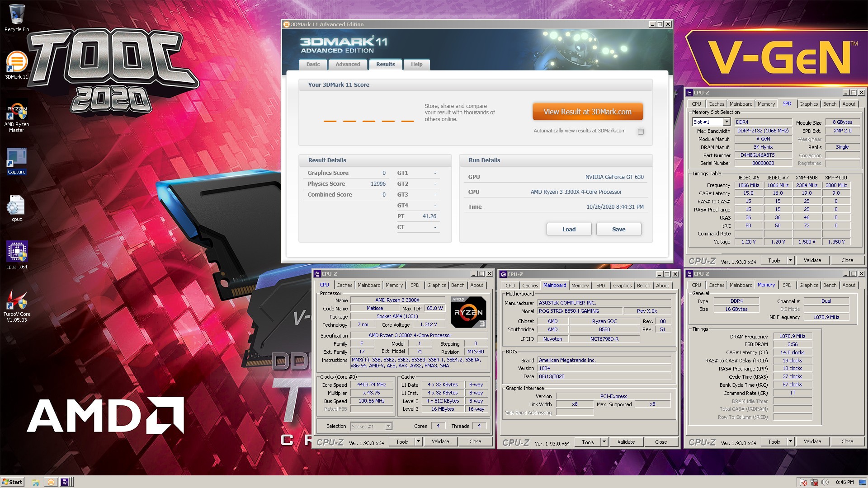This screenshot has width=868, height=488.
Task: Click the NVIDIA GeForce GT 630 GPU text
Action: point(614,177)
